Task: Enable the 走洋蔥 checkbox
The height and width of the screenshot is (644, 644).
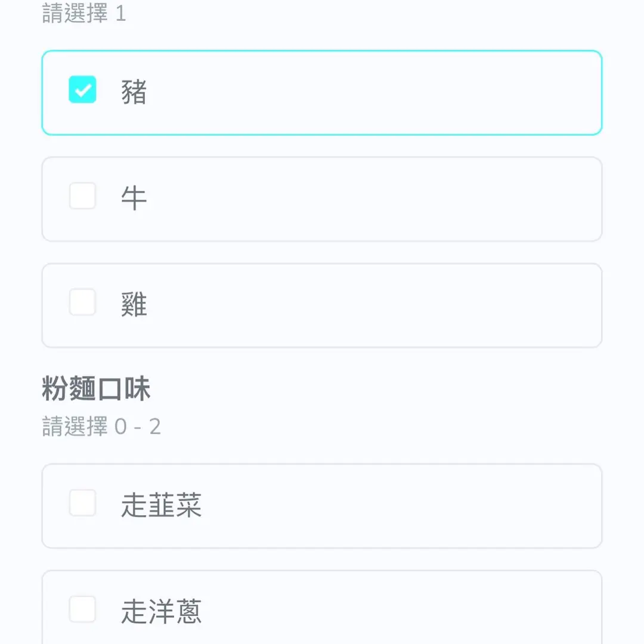Action: coord(82,609)
